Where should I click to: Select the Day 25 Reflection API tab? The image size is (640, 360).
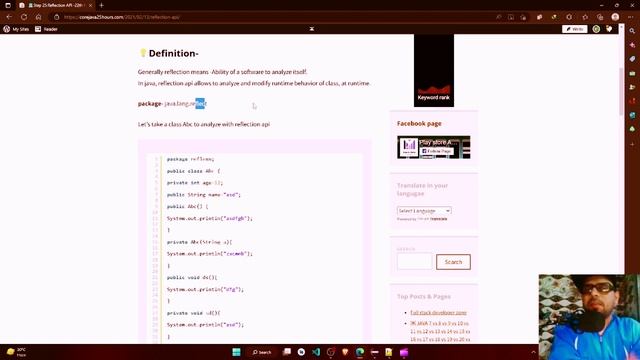coord(55,5)
